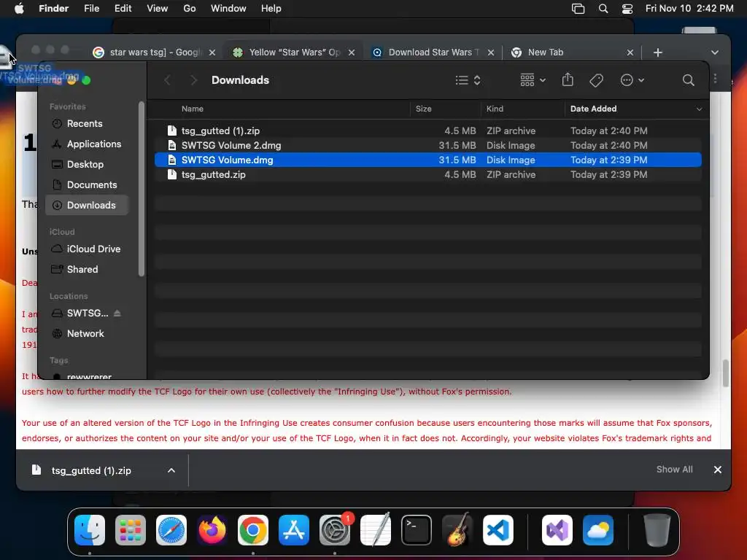Open Google Chrome in the Dock
This screenshot has width=747, height=560.
(x=253, y=530)
